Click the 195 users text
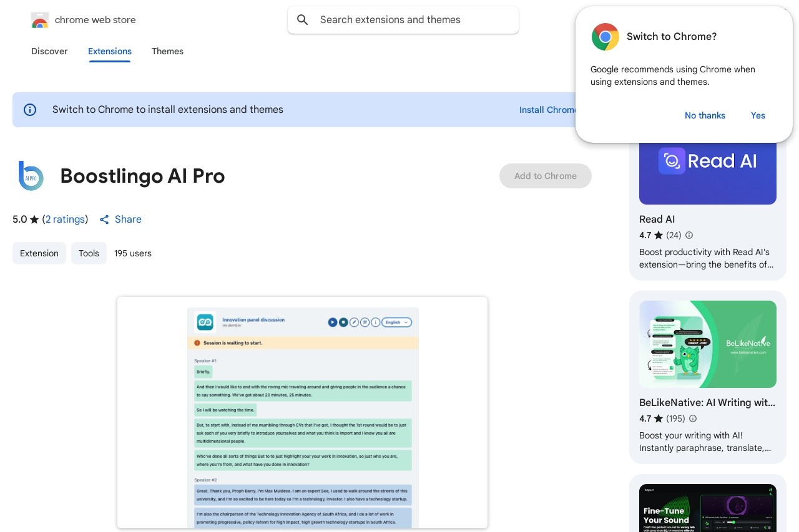This screenshot has width=799, height=532. coord(133,253)
